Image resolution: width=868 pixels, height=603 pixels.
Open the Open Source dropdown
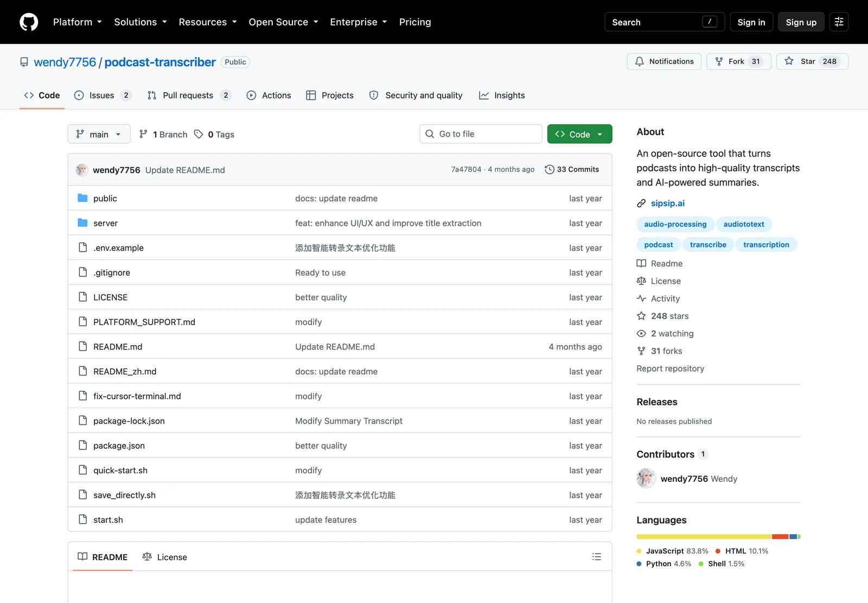283,22
